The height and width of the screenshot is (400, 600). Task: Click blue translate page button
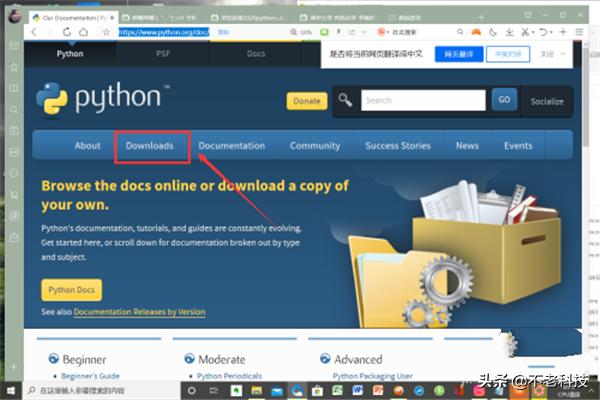click(x=459, y=54)
